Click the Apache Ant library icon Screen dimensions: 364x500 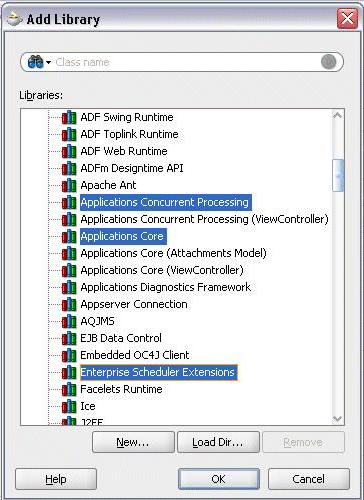[69, 185]
